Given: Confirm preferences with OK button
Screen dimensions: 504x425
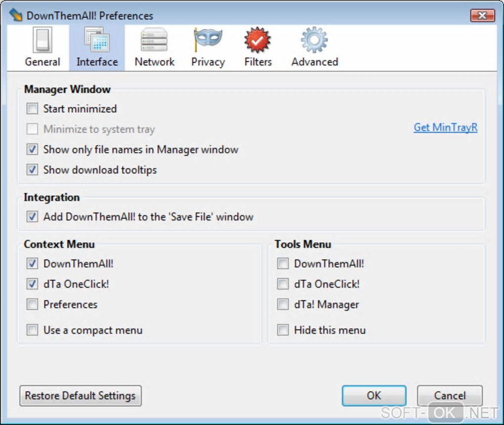Looking at the screenshot, I should coord(374,396).
